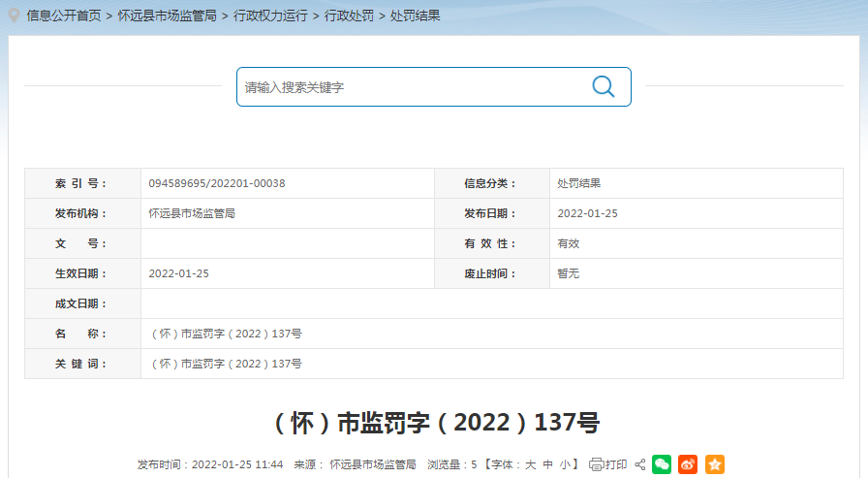Click 2022-01-25 in 生效日期 row
The width and height of the screenshot is (868, 478).
coord(179,273)
